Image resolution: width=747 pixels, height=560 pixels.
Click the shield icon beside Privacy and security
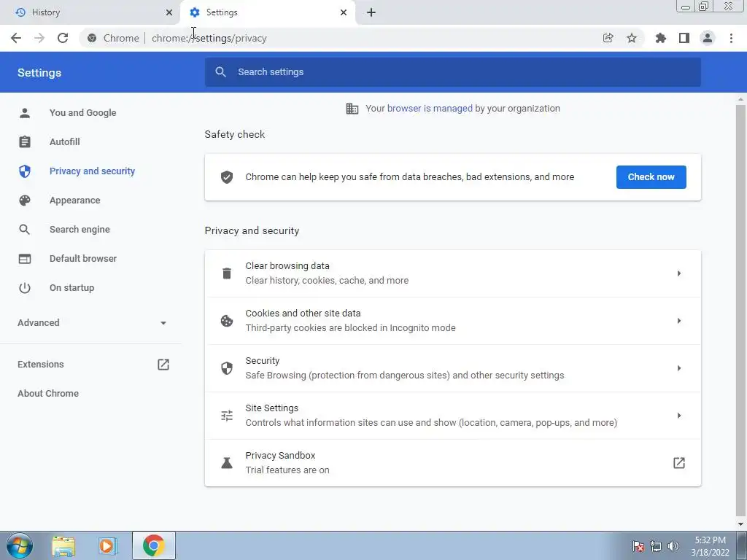tap(25, 171)
